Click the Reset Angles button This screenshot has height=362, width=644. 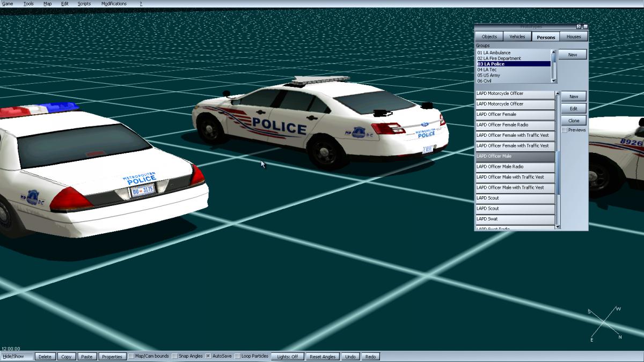(x=323, y=356)
